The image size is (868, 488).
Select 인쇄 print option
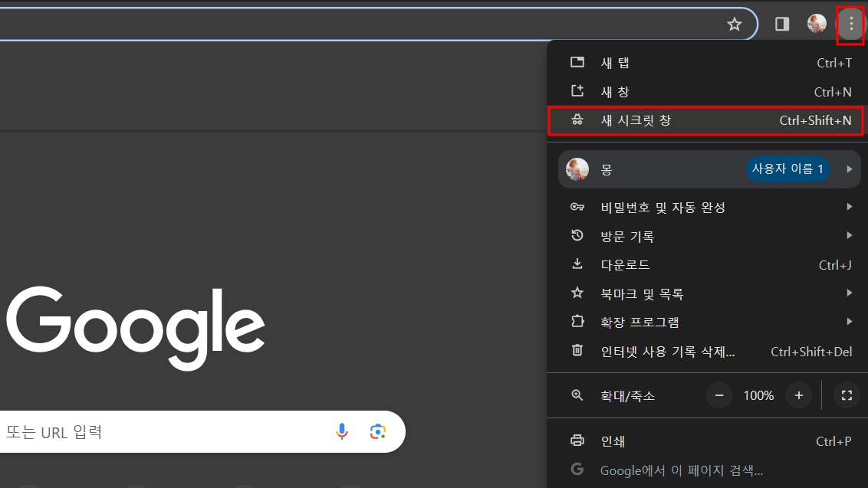[x=708, y=441]
